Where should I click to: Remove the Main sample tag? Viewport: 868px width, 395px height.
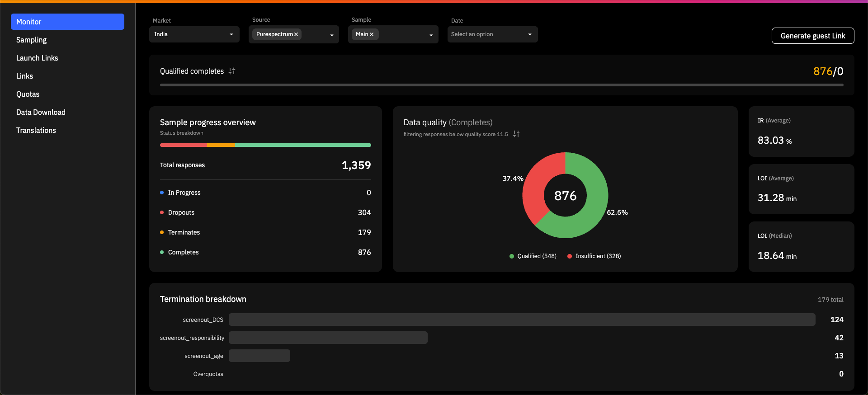(372, 34)
